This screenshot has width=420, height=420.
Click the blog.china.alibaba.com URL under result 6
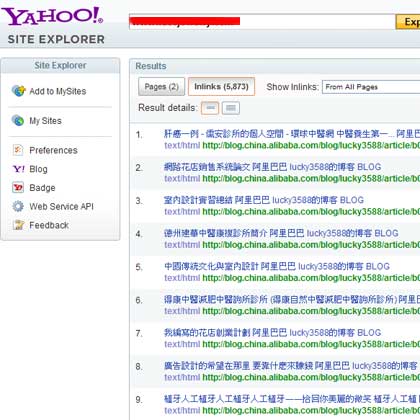pos(311,311)
